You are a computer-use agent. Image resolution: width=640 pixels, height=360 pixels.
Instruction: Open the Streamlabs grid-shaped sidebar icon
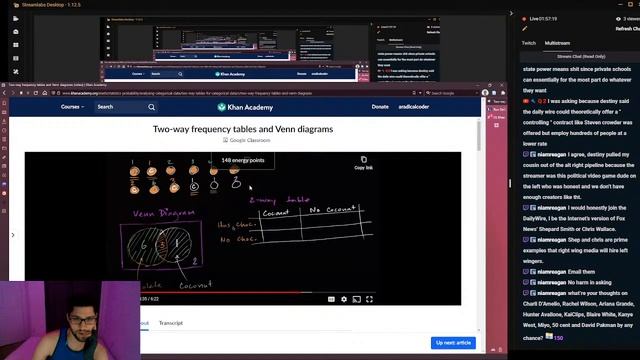pos(16,45)
